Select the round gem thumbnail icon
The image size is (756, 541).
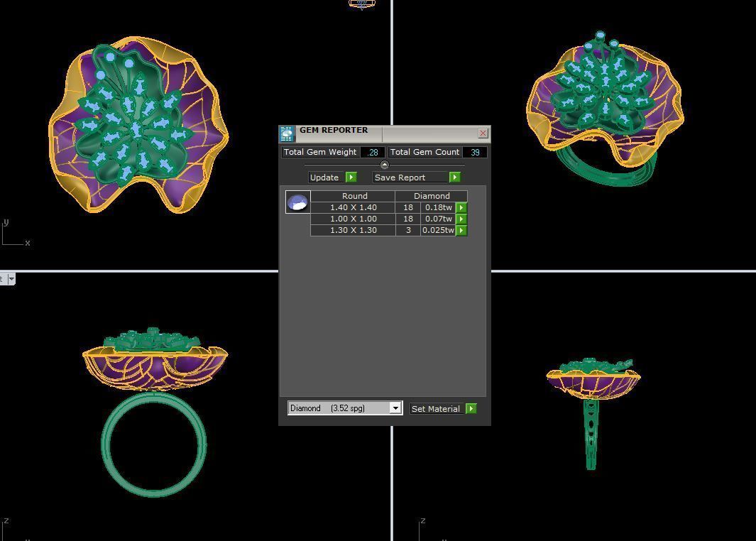297,202
